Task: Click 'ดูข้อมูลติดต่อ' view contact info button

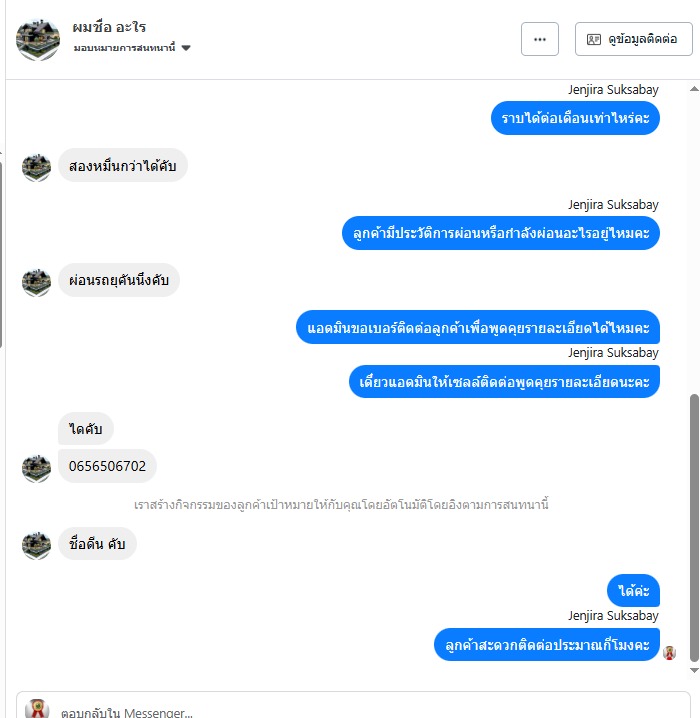Action: click(634, 39)
